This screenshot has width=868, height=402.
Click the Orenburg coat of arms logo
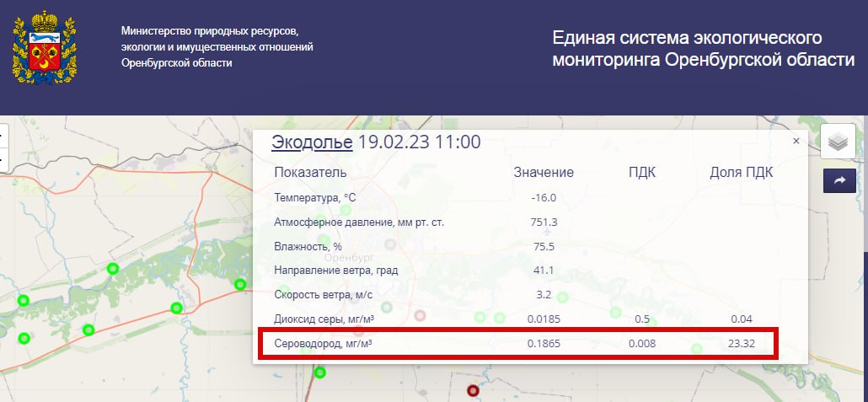pos(44,47)
